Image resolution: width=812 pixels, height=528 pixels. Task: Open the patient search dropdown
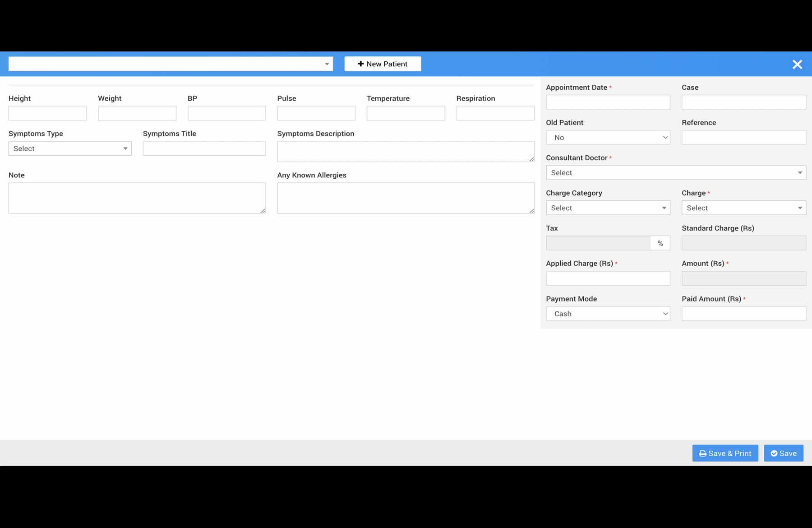point(171,64)
